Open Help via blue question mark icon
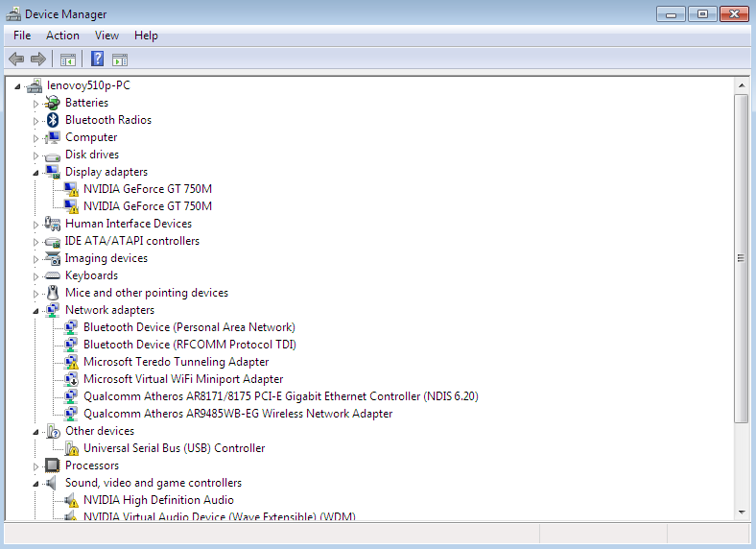 (98, 59)
